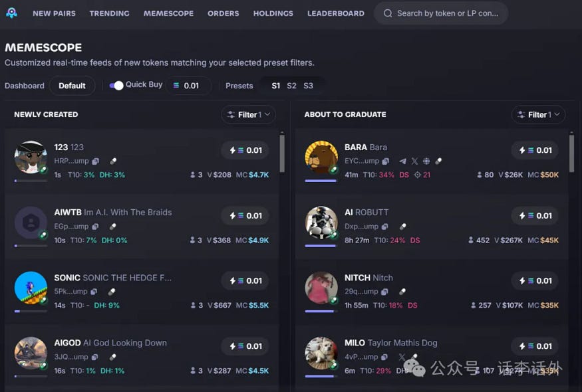Open the X icon for BARA token
Viewport: 582px width, 392px height.
[414, 161]
